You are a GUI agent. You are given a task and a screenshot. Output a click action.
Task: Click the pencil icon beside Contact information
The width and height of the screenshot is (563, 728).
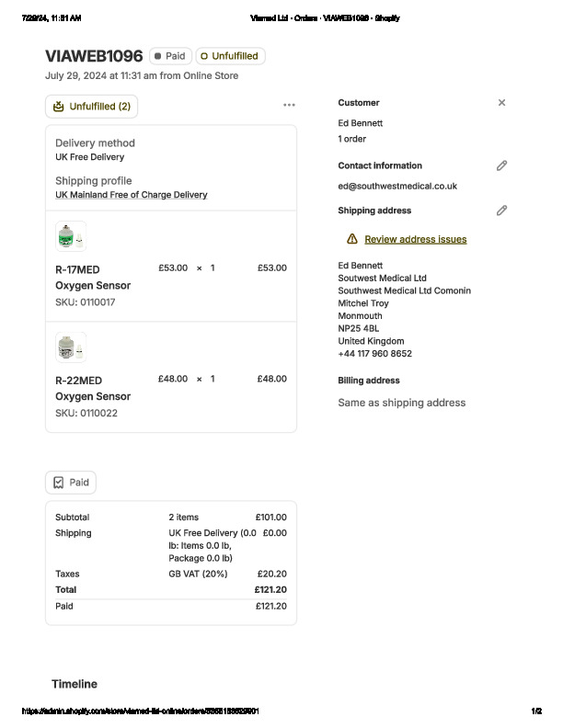point(501,165)
